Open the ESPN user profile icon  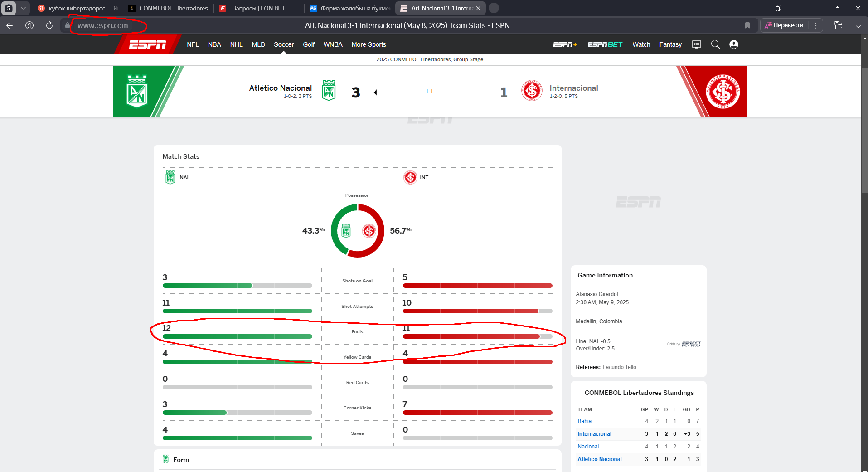click(x=734, y=44)
